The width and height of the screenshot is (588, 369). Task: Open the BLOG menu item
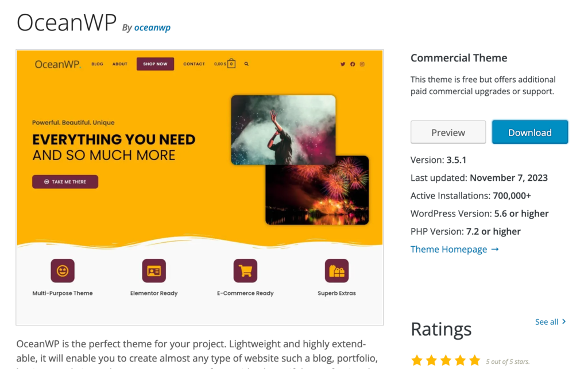(x=97, y=64)
